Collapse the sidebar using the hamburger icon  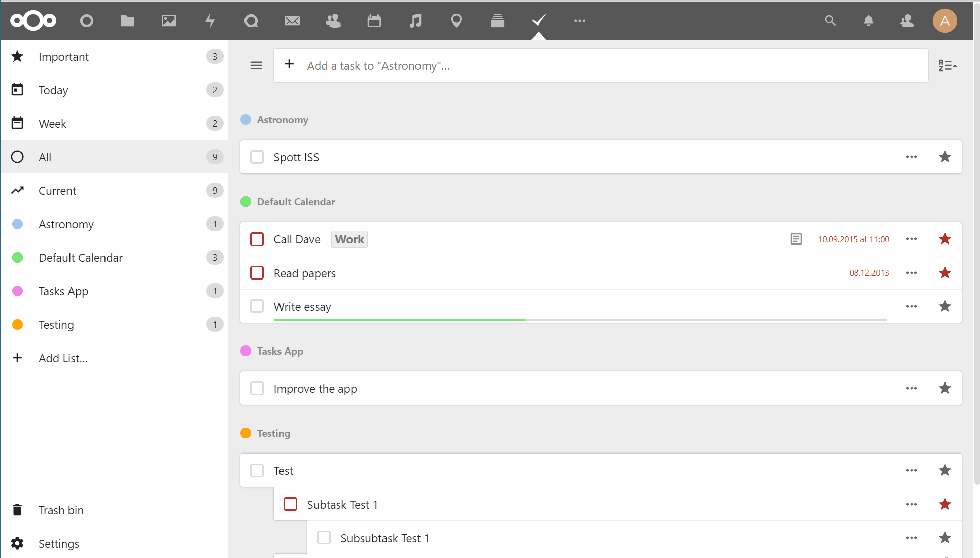(x=256, y=65)
